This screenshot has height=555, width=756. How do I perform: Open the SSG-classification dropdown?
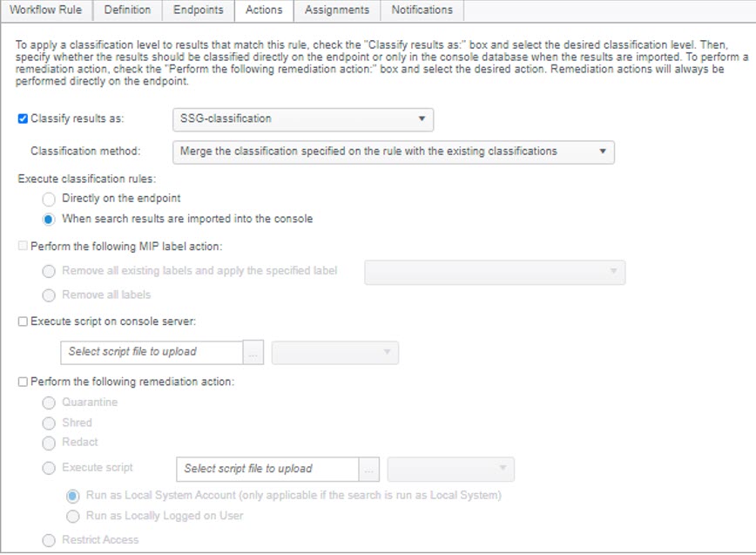pos(303,118)
